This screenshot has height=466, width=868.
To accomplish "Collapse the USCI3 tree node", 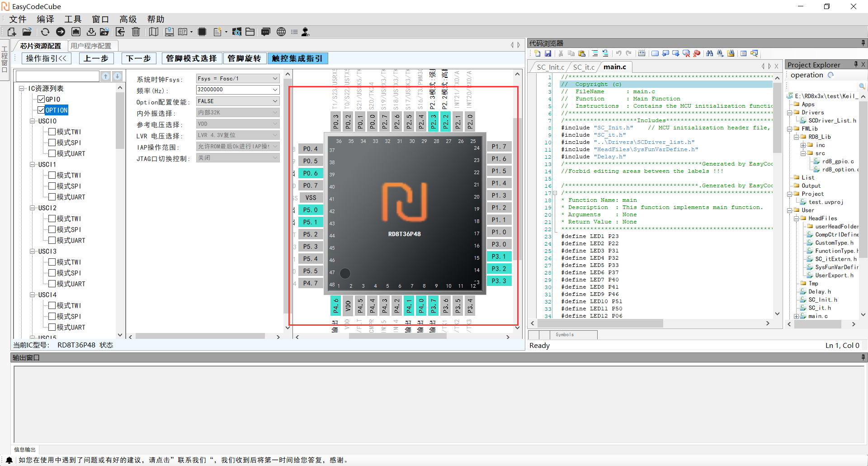I will pos(33,251).
